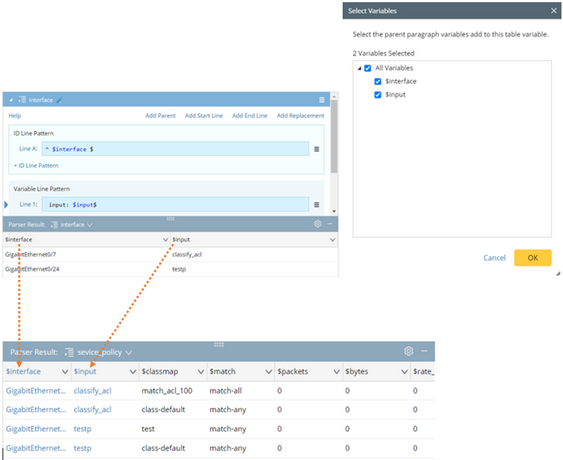
Task: Open the Line A pattern options icon
Action: point(317,149)
